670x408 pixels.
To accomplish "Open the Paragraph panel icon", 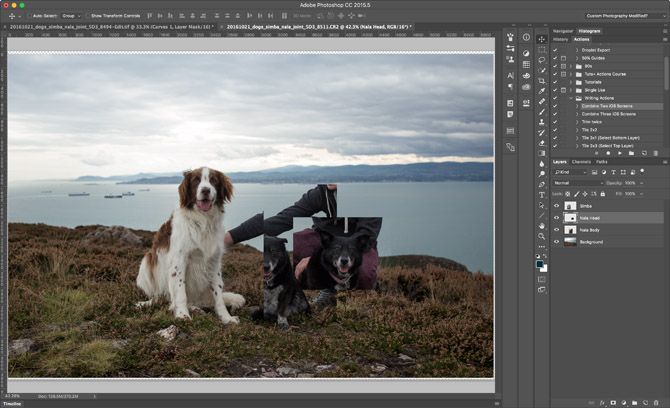I will pyautogui.click(x=510, y=86).
